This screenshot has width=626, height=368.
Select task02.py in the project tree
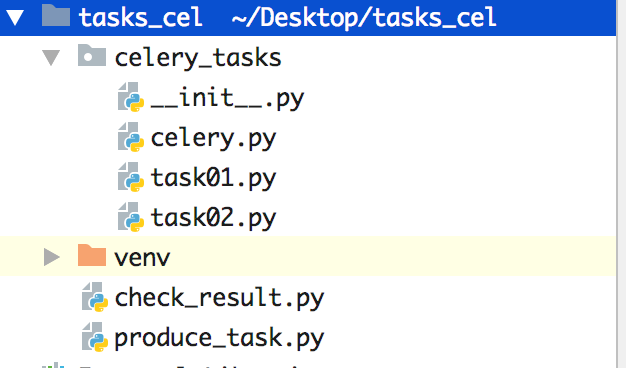click(214, 218)
